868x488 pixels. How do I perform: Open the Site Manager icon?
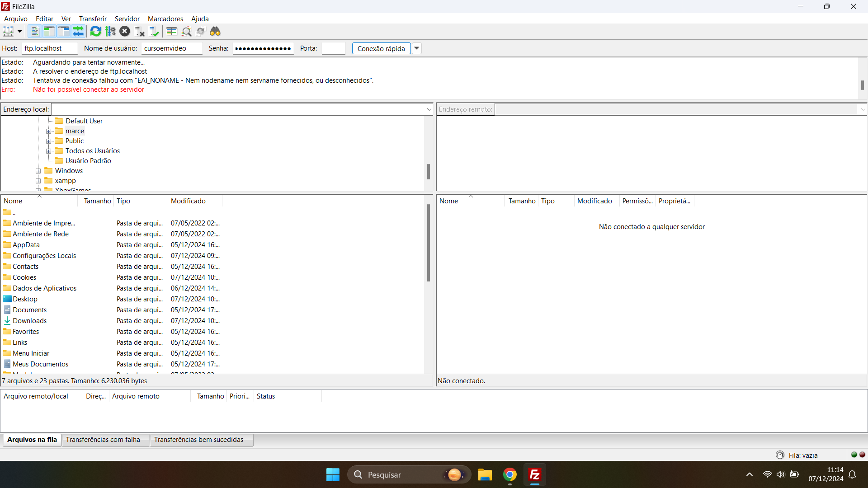point(9,32)
